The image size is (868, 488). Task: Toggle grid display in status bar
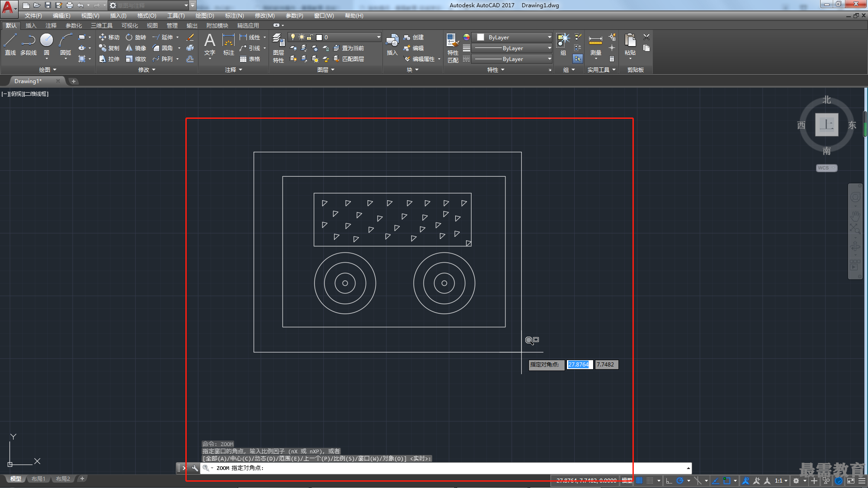pos(639,481)
